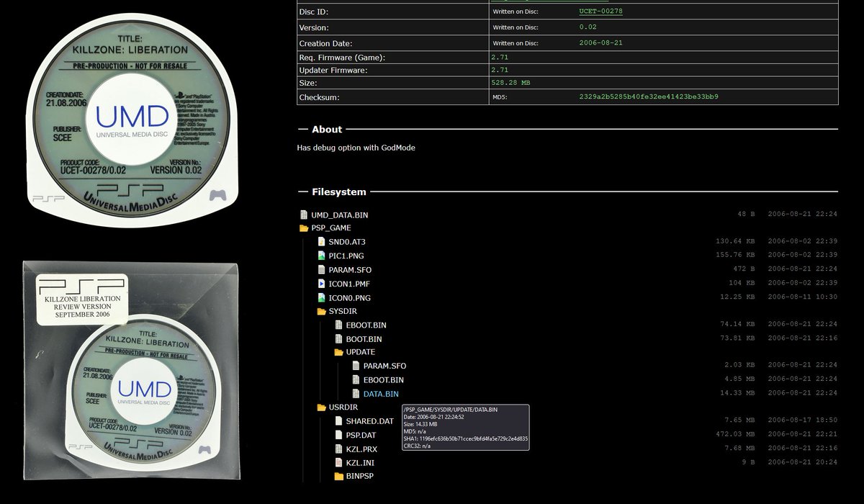Select the BOOT.BIN file name
The width and height of the screenshot is (864, 504).
pyautogui.click(x=364, y=339)
